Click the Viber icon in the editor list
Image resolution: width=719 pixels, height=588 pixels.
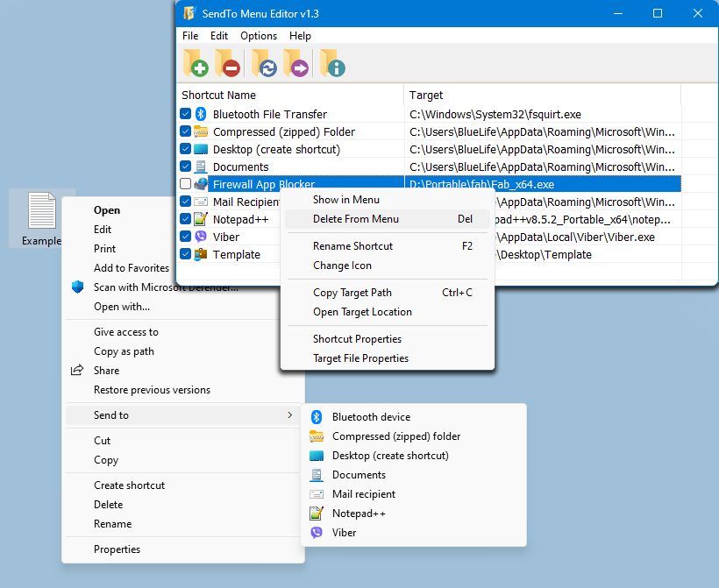(x=201, y=237)
